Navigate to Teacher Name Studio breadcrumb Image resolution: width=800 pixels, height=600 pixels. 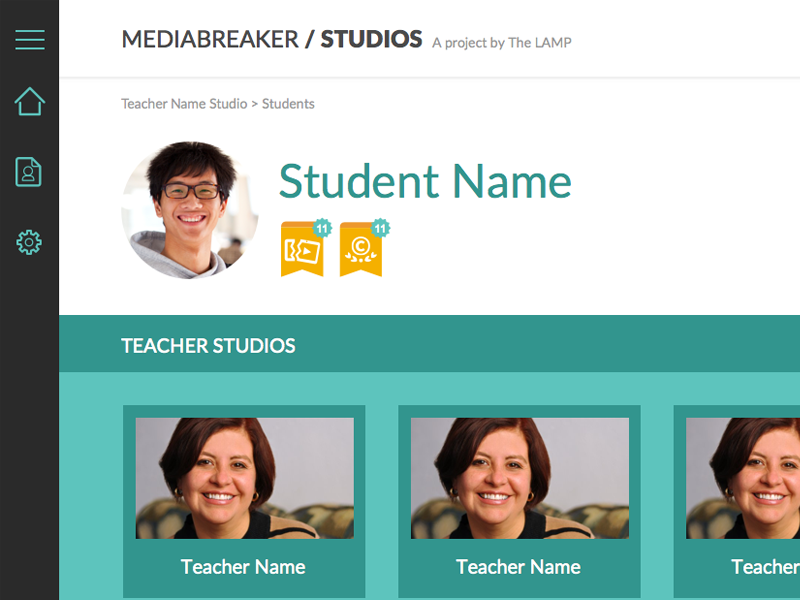(183, 103)
